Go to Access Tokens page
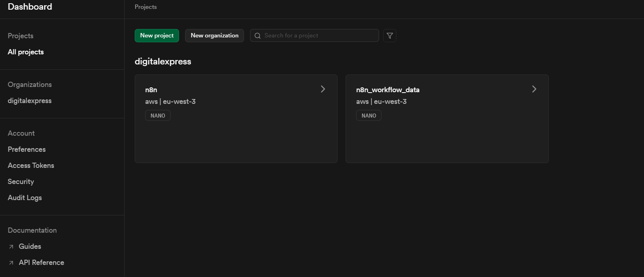The image size is (644, 277). [x=31, y=165]
